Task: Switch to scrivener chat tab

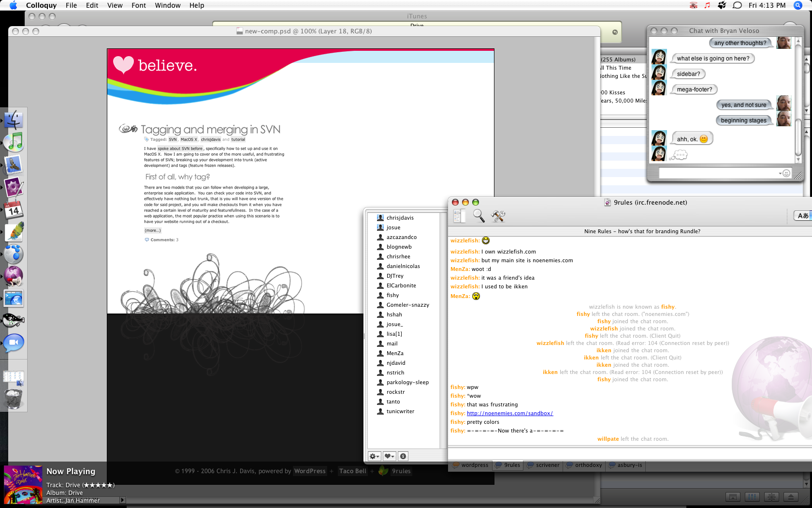Action: pos(543,465)
